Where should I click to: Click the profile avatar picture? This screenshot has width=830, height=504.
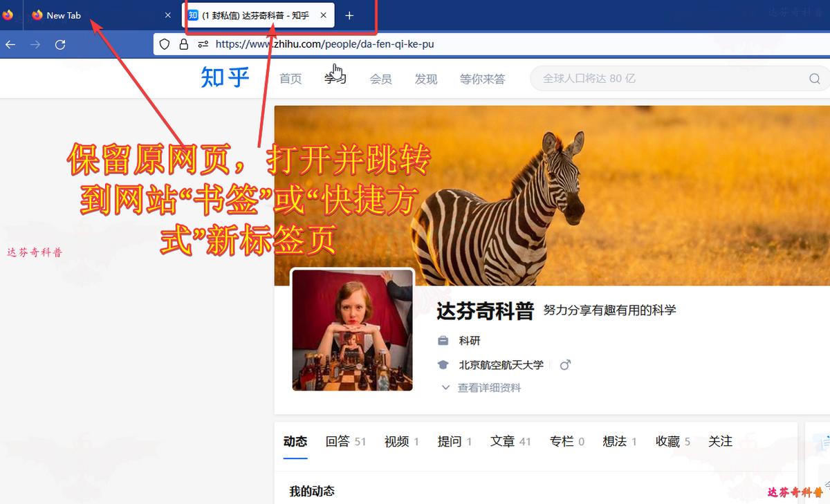click(352, 330)
